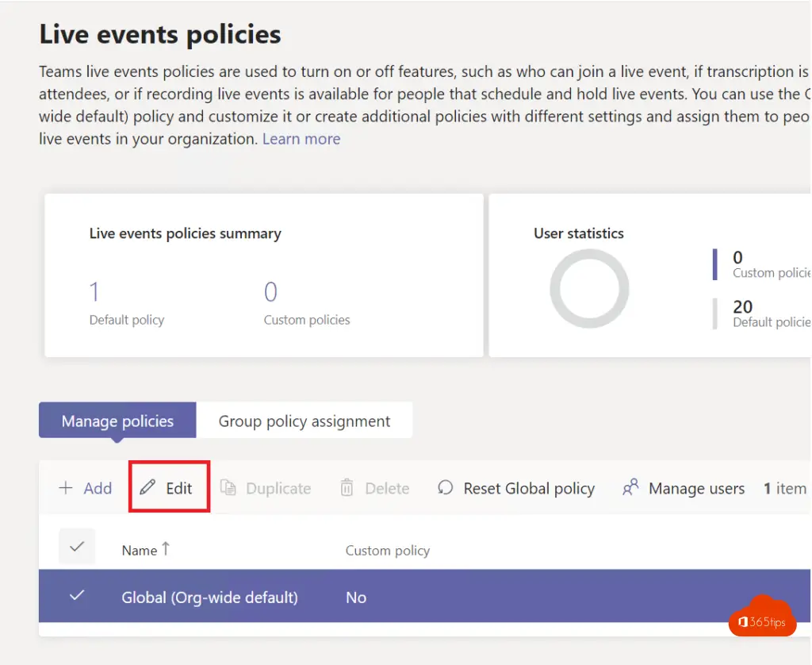Click the Custom policies count 0

pos(270,292)
